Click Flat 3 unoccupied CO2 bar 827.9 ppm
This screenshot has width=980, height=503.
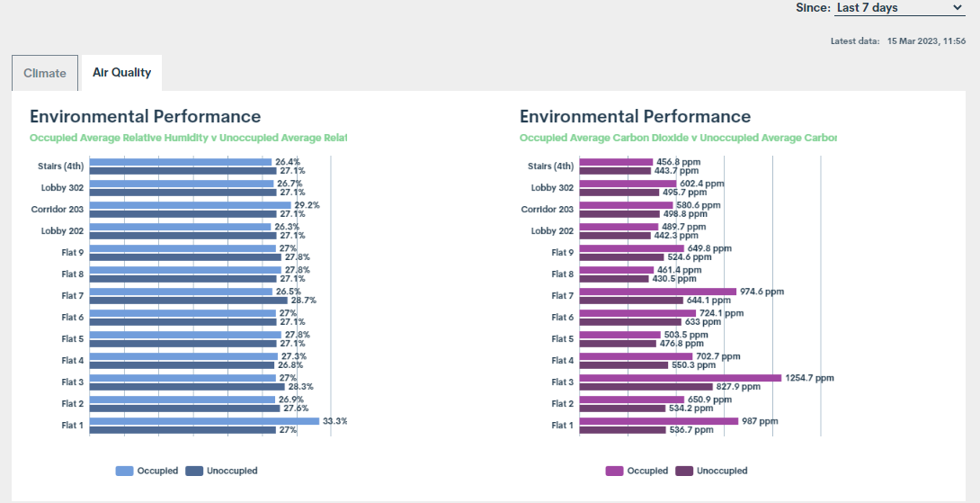pos(646,387)
